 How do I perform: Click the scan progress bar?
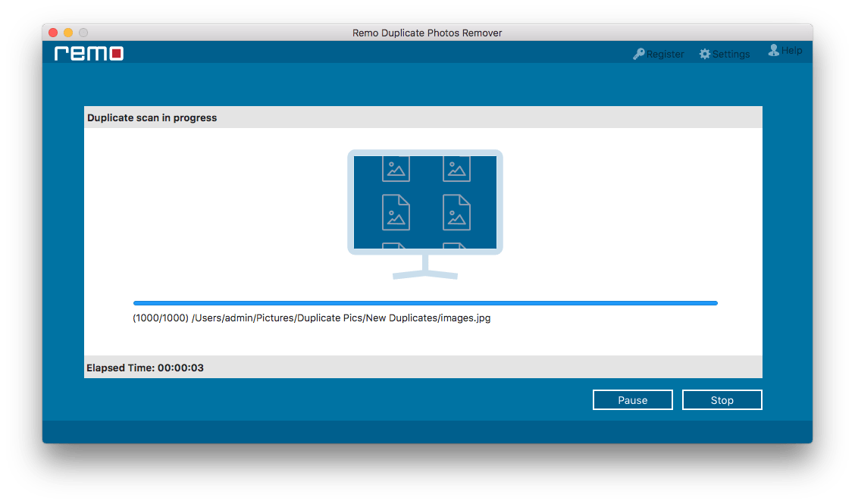click(425, 302)
